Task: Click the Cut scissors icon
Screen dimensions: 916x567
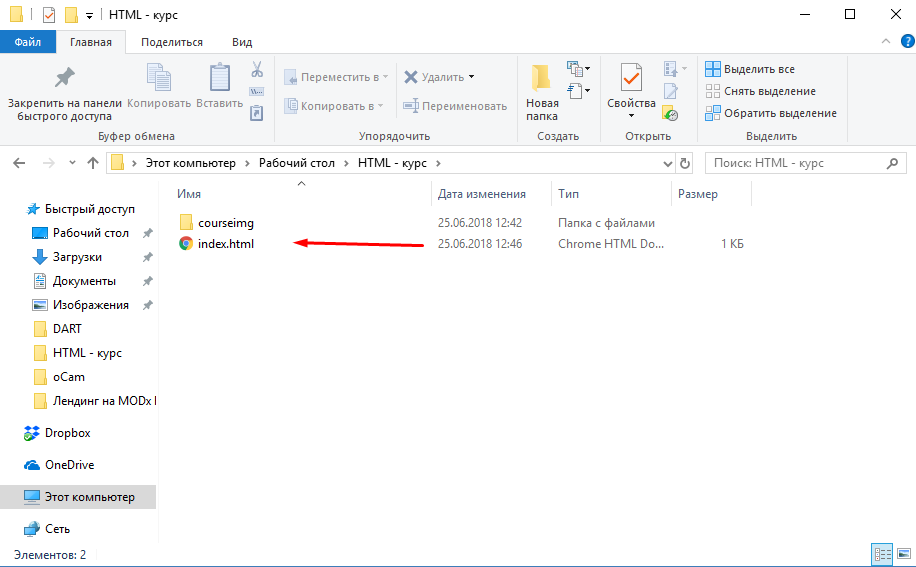Action: pos(257,69)
